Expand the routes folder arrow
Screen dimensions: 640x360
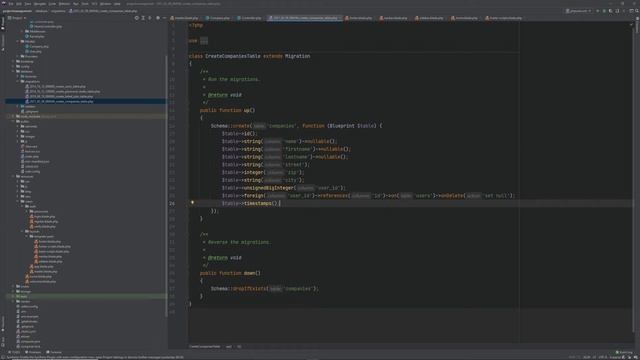pyautogui.click(x=13, y=287)
